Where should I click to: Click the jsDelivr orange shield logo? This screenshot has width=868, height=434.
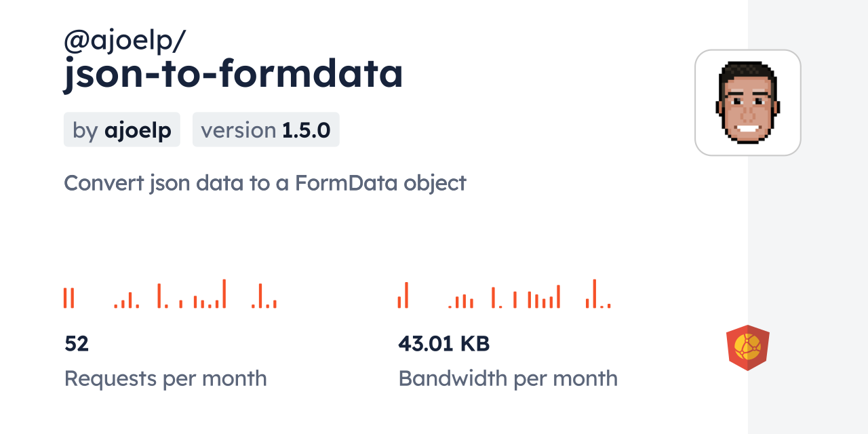[x=747, y=348]
